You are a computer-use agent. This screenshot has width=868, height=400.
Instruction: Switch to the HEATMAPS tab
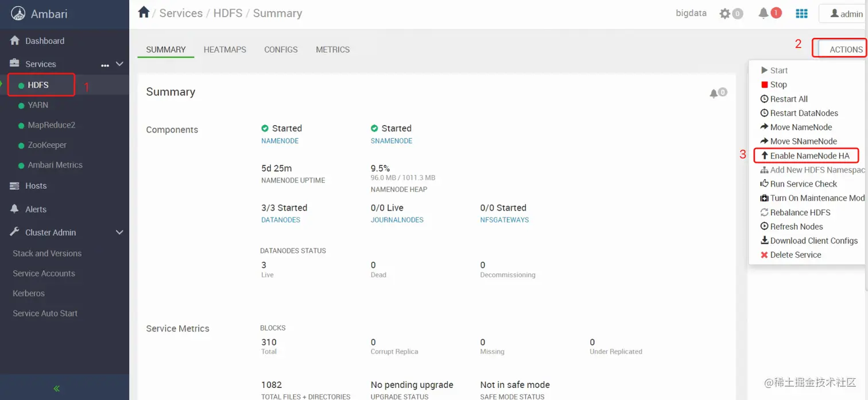(225, 50)
